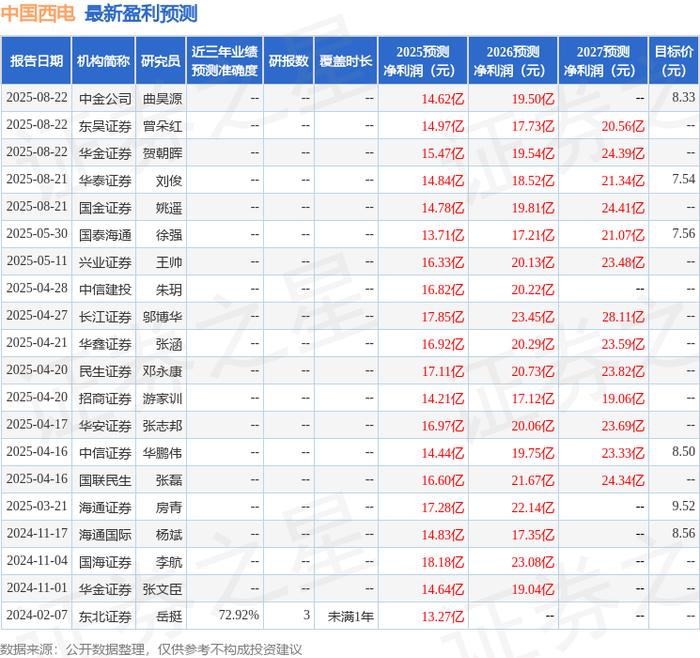Click the 中金公司 institution cell
The image size is (700, 658).
click(x=105, y=99)
